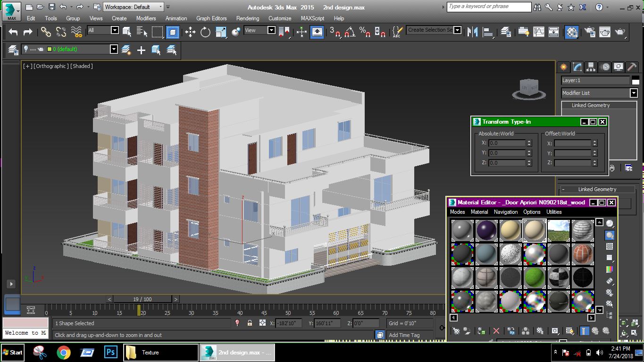Open Curve Editor from main toolbar
Image resolution: width=644 pixels, height=362 pixels.
click(x=539, y=32)
